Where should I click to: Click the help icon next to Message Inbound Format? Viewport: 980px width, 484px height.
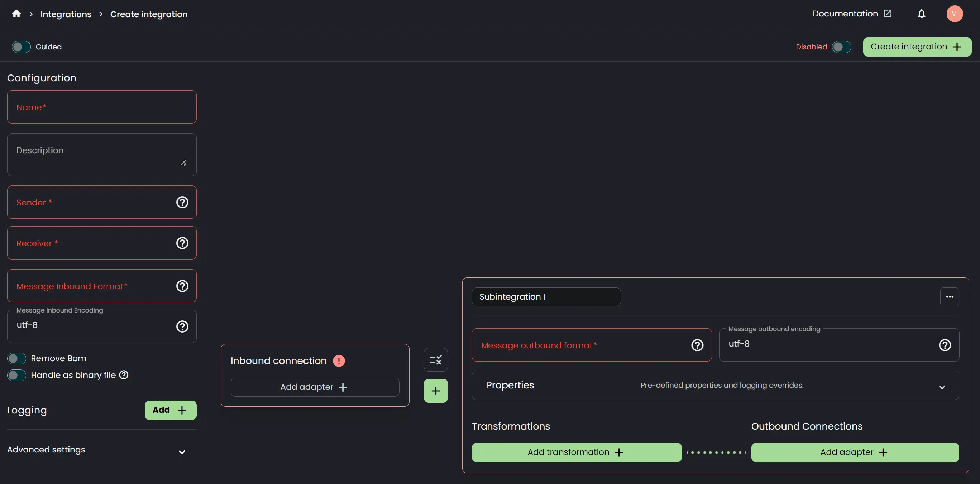pyautogui.click(x=182, y=286)
